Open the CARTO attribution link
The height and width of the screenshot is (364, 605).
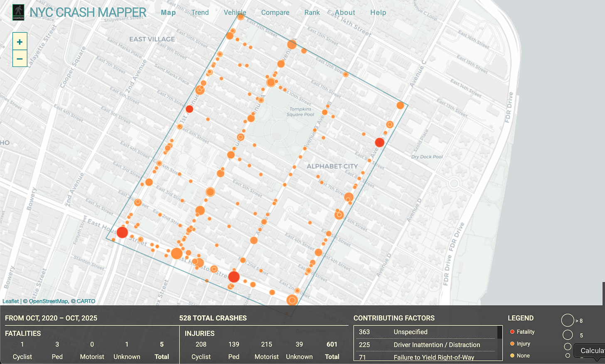click(x=86, y=301)
